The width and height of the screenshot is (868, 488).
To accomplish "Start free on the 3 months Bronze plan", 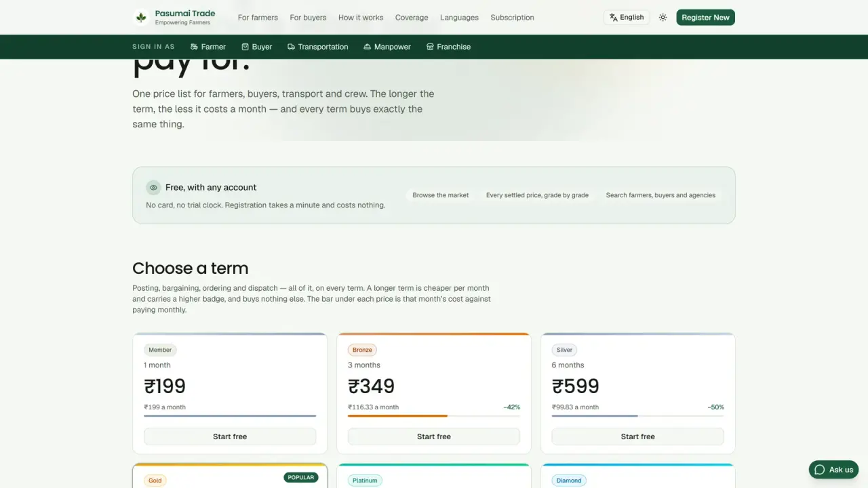I will coord(434,436).
